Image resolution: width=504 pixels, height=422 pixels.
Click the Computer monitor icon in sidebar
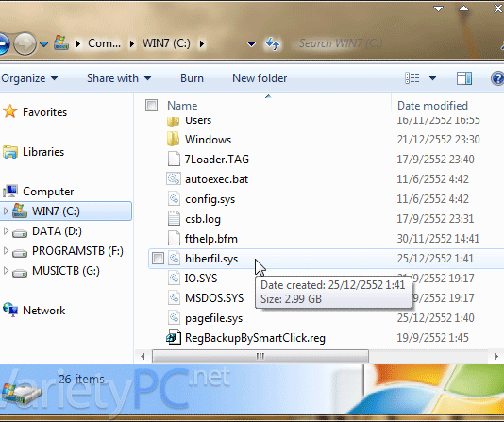[x=10, y=192]
